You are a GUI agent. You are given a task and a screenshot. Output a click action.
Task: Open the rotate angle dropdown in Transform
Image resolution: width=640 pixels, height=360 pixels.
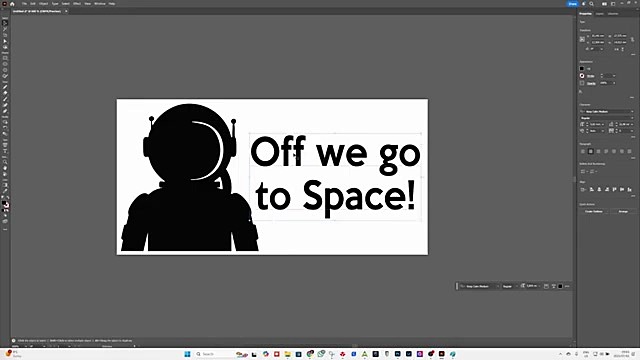pyautogui.click(x=602, y=49)
